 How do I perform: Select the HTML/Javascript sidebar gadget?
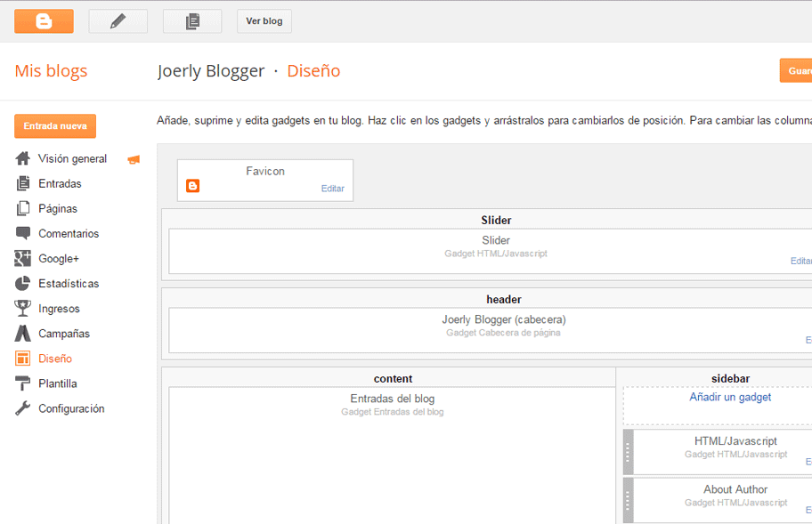[723, 452]
